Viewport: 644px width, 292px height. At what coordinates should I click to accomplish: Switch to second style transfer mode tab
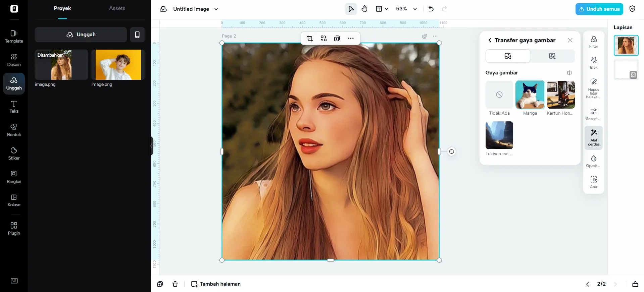[x=552, y=56]
